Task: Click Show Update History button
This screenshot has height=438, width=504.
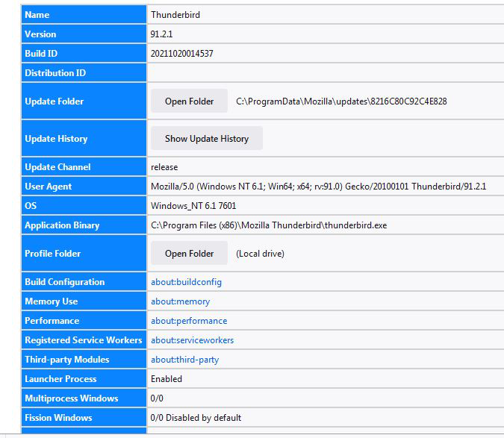Action: tap(207, 138)
